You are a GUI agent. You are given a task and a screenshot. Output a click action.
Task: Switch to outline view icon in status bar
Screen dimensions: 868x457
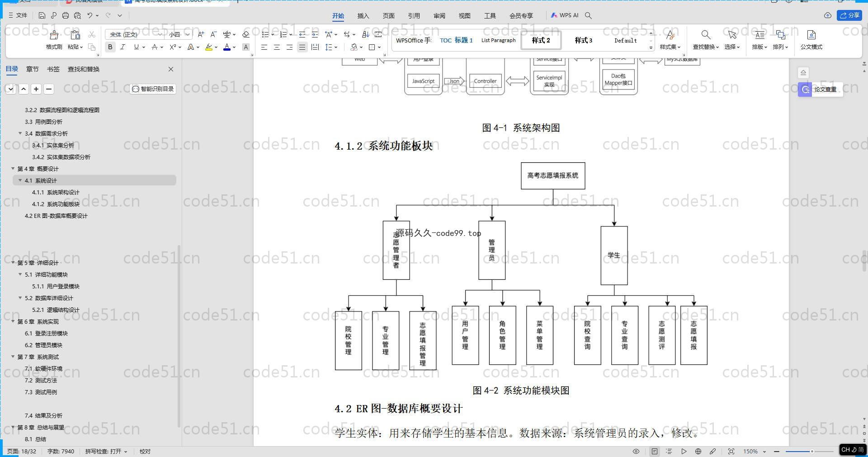pos(669,451)
